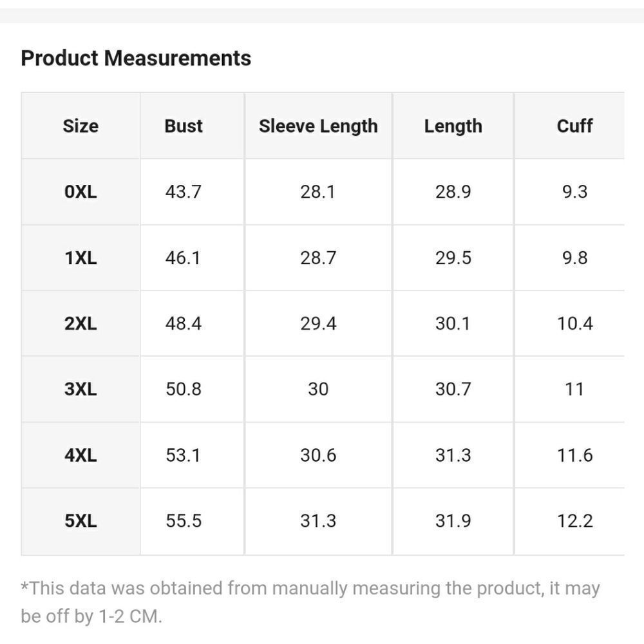This screenshot has height=644, width=644.
Task: Click the Length column header
Action: [x=453, y=126]
